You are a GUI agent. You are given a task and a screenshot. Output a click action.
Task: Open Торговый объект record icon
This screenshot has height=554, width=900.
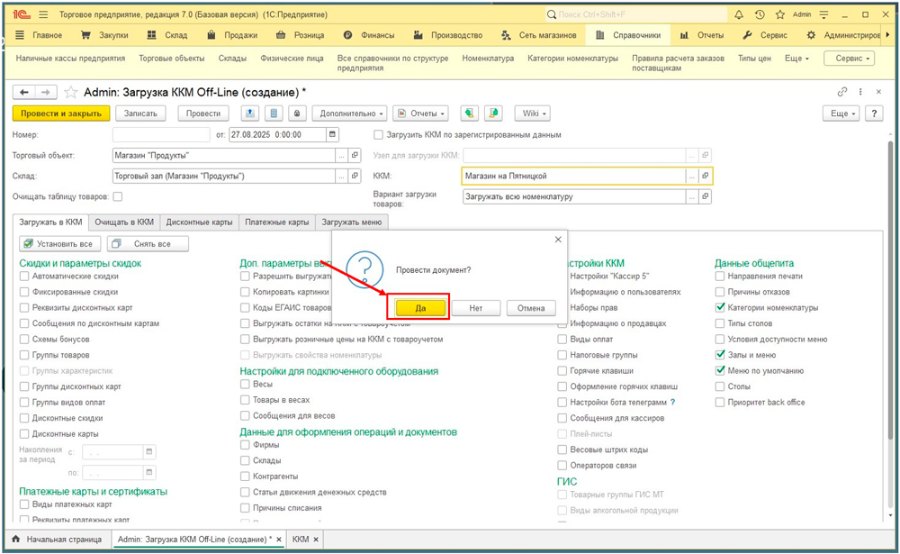[355, 155]
